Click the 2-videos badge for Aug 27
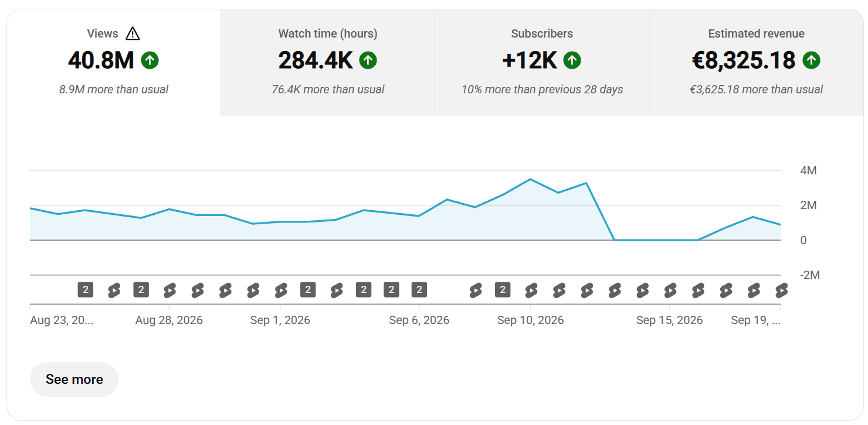This screenshot has width=868, height=425. (x=141, y=289)
